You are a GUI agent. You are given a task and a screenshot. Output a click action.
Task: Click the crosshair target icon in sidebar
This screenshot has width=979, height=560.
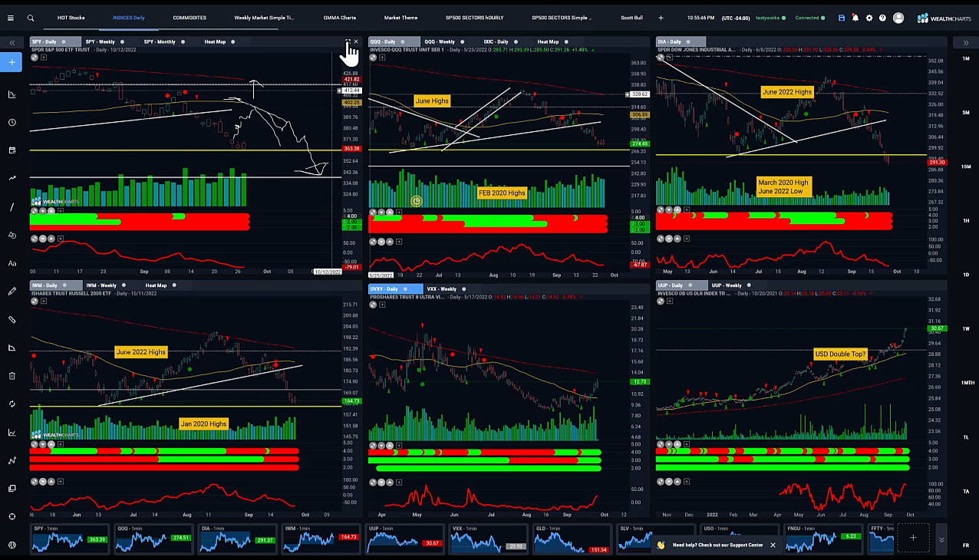click(12, 516)
